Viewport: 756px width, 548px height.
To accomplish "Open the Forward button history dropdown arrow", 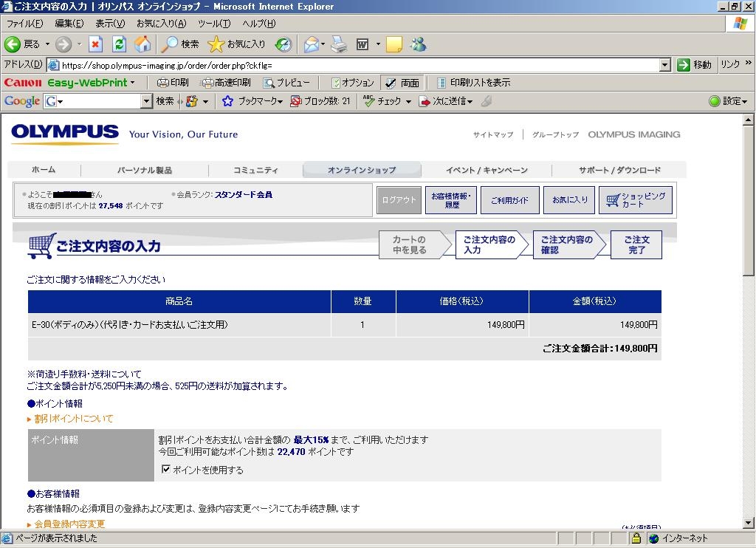I will (x=80, y=44).
